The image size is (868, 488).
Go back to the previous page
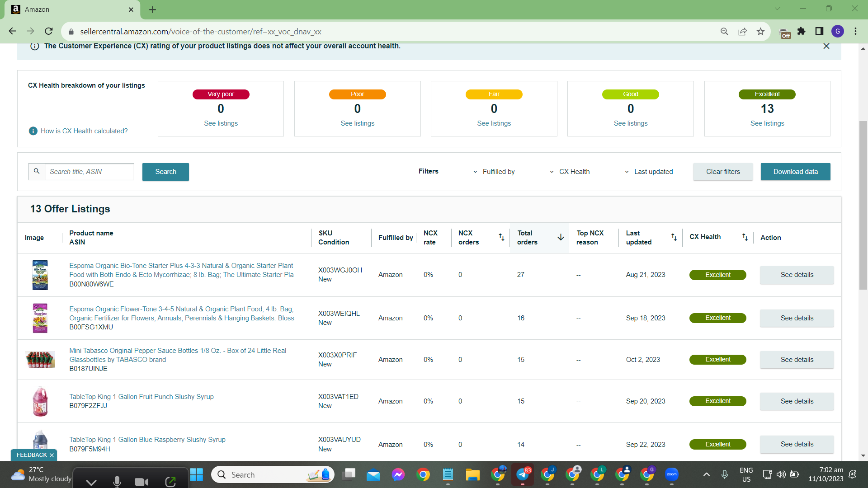click(x=12, y=31)
